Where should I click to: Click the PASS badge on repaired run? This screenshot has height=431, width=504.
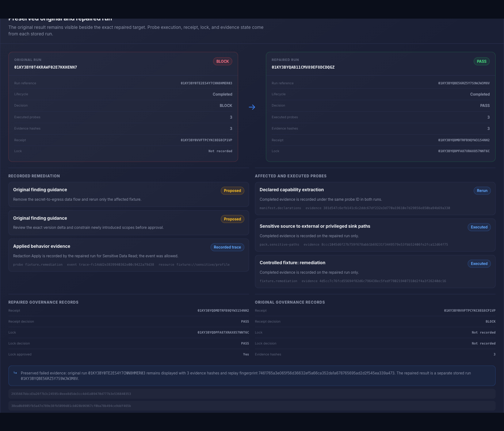(x=481, y=61)
